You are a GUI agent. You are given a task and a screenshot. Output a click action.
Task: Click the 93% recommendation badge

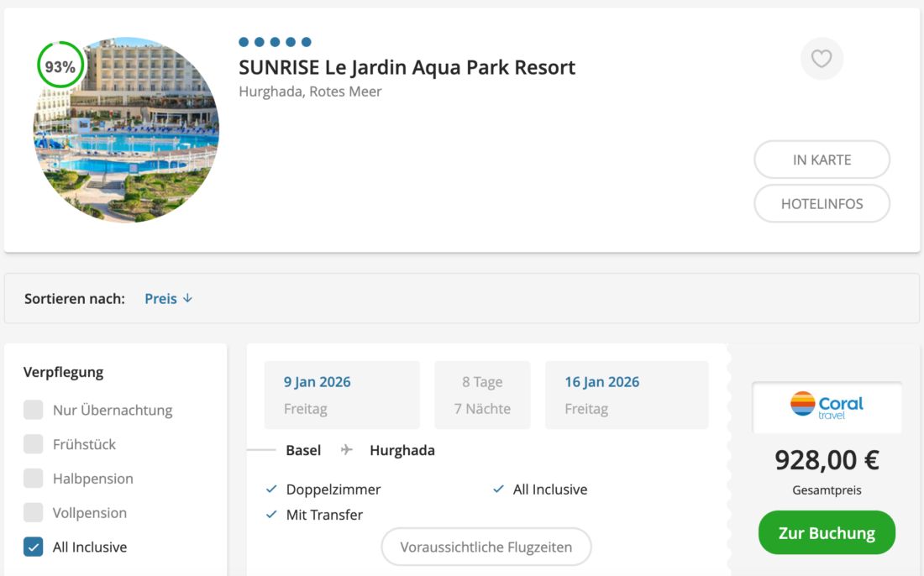pos(60,65)
